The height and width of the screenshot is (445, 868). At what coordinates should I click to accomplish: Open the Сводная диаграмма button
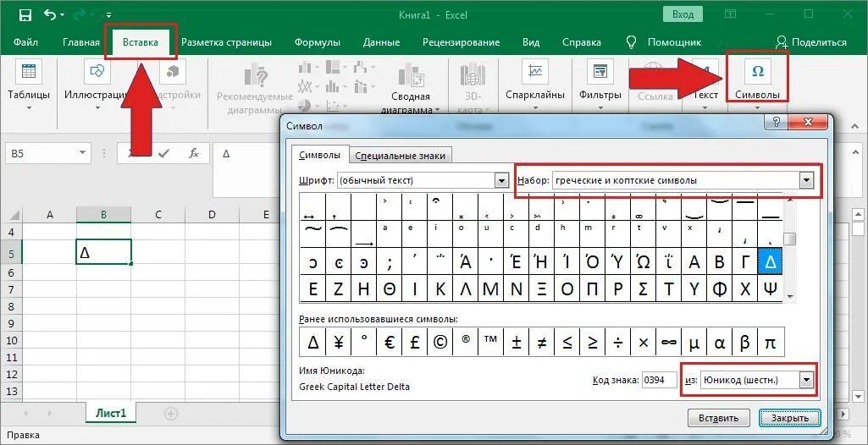click(411, 87)
